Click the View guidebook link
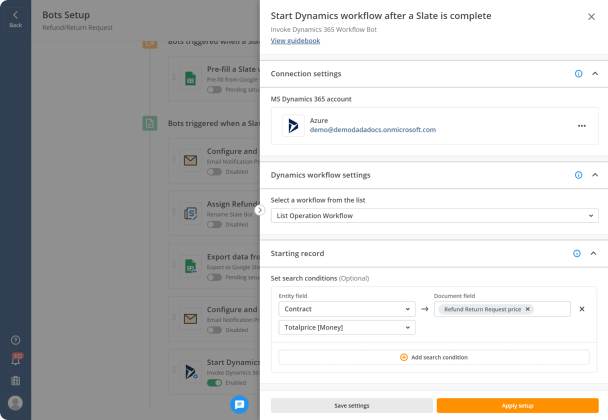The width and height of the screenshot is (608, 420). click(x=295, y=41)
